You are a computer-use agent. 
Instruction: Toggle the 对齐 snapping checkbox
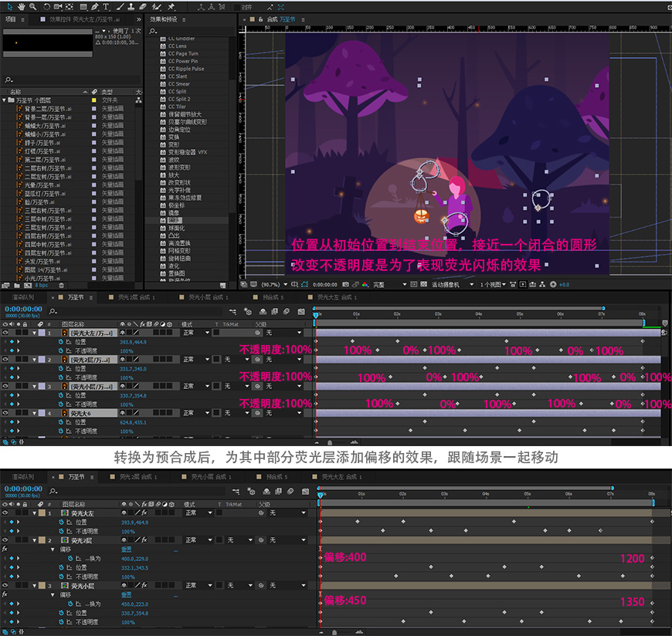click(236, 7)
